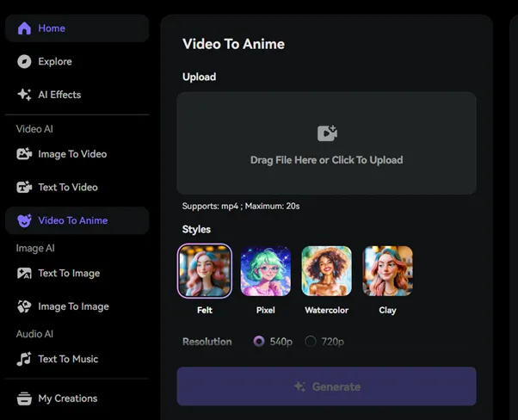Screen dimensions: 518x420
Task: Select the Image To Video icon
Action: pos(24,154)
